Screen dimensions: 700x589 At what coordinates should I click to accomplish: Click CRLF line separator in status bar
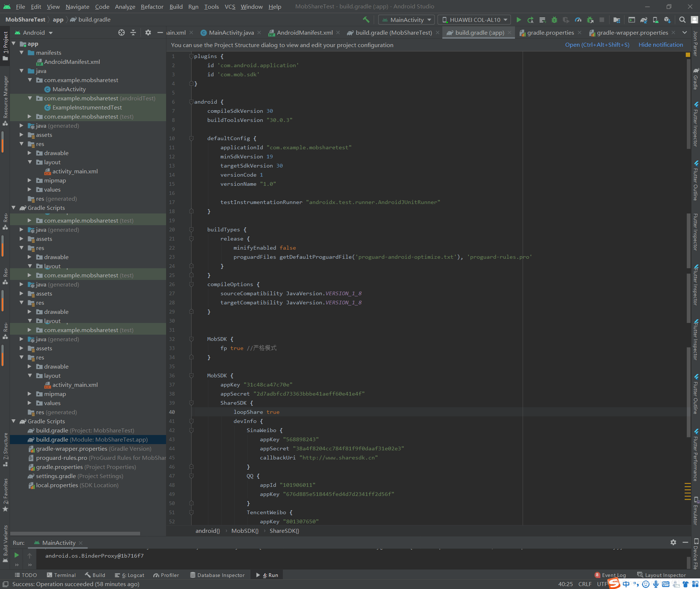click(x=585, y=584)
